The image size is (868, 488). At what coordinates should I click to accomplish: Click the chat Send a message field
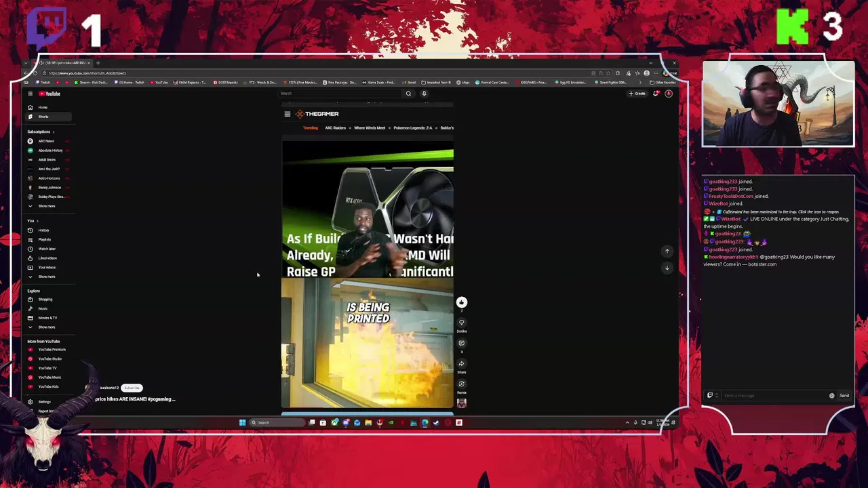pos(773,396)
